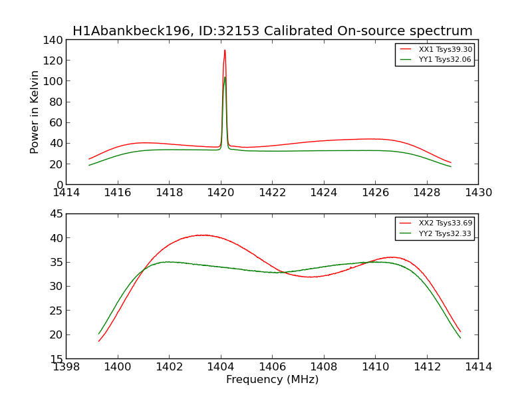Click the 45 y-axis tick label

point(57,213)
